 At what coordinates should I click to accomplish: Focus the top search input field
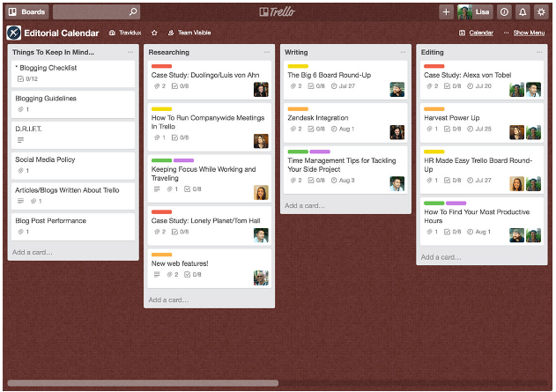pos(96,12)
